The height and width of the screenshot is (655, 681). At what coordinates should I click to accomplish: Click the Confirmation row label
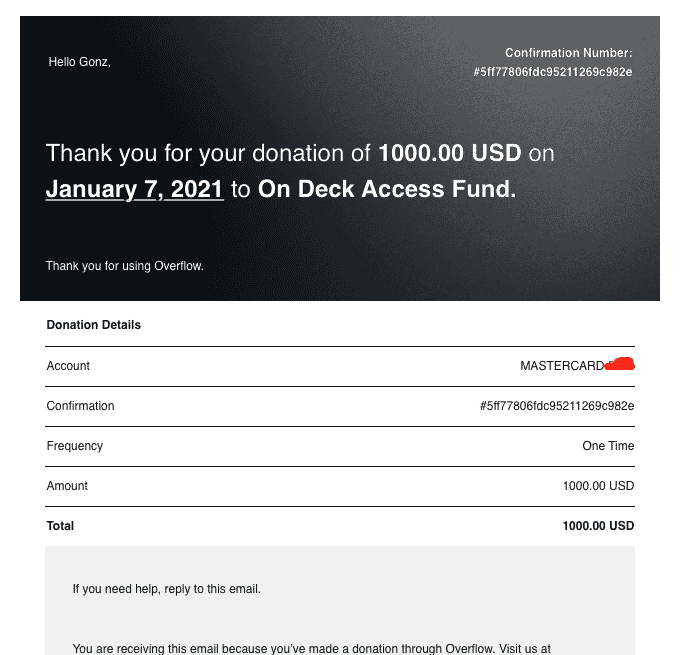pyautogui.click(x=80, y=406)
